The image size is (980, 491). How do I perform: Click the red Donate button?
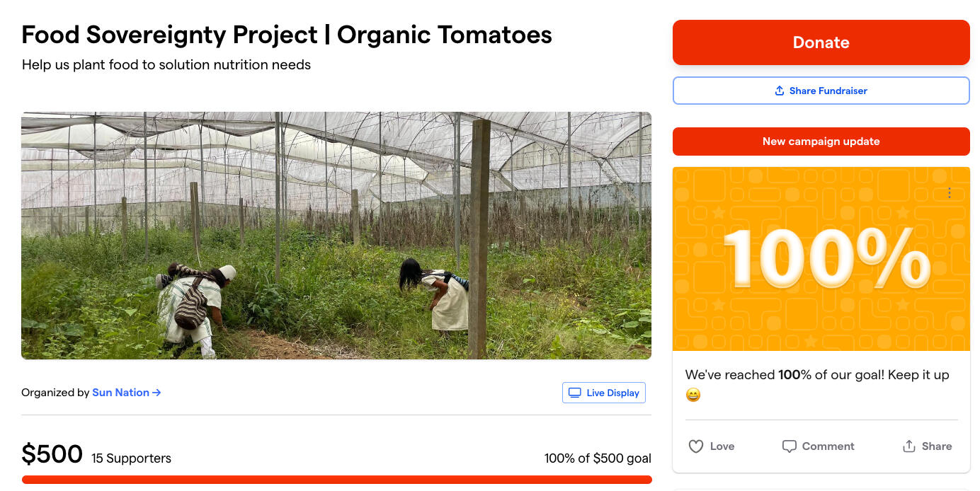pyautogui.click(x=821, y=42)
